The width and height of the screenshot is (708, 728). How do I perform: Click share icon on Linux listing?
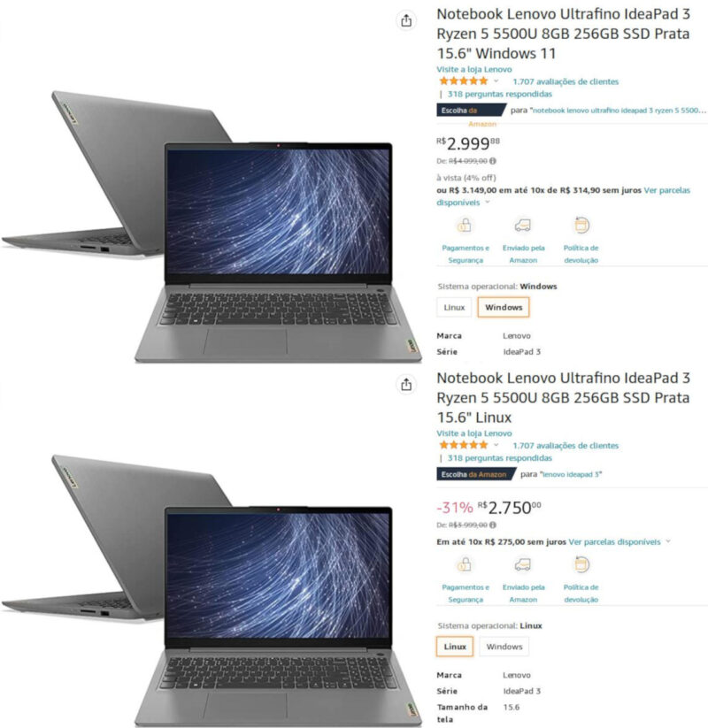[x=406, y=385]
